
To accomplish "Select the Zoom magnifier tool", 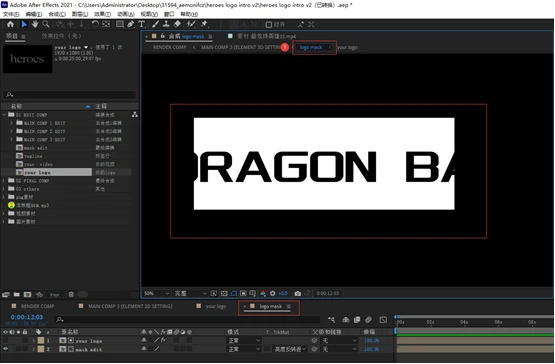I will click(x=46, y=24).
